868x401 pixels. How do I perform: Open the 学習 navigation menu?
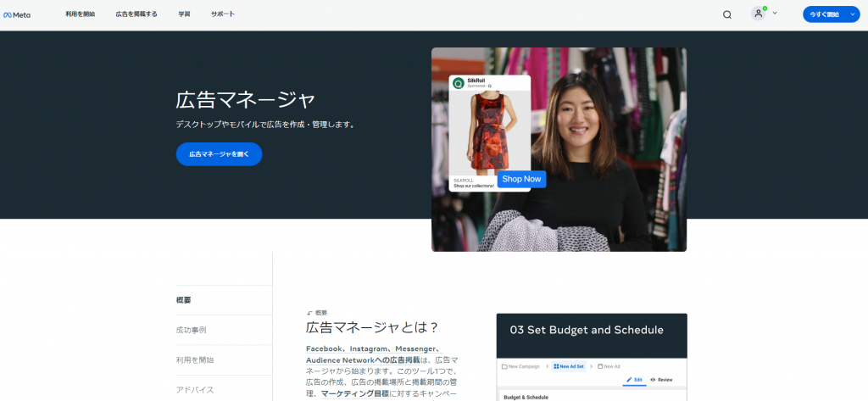coord(184,14)
